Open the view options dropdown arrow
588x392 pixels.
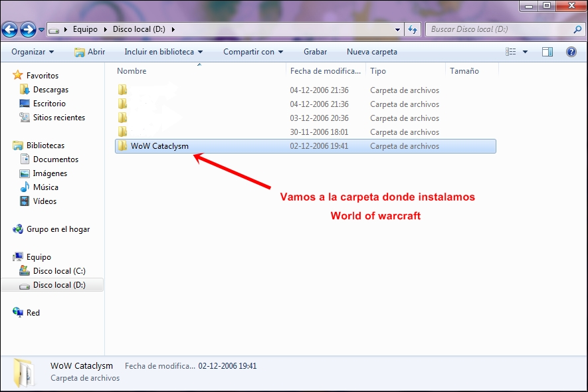[525, 52]
